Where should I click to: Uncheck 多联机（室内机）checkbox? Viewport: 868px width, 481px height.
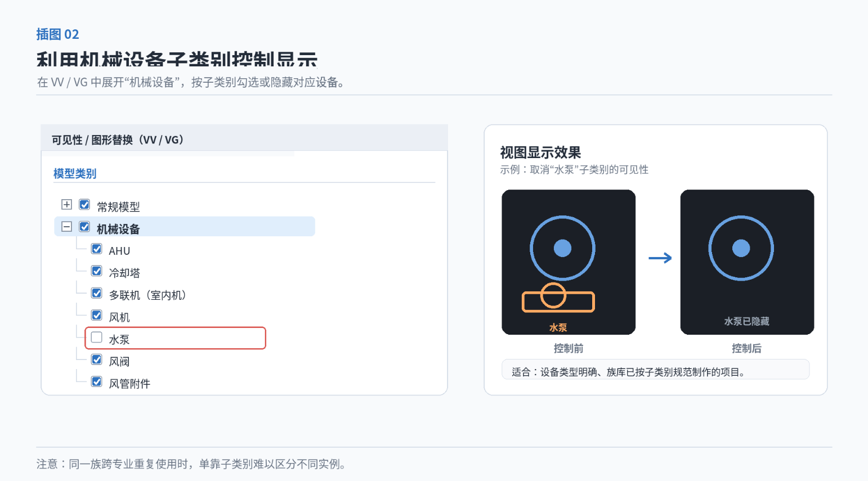97,293
